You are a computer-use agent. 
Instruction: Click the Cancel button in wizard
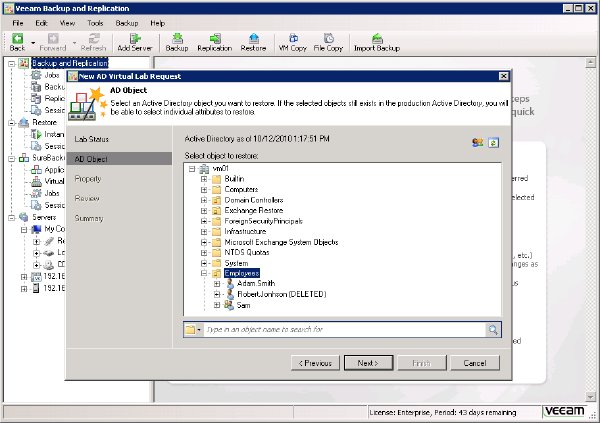475,363
